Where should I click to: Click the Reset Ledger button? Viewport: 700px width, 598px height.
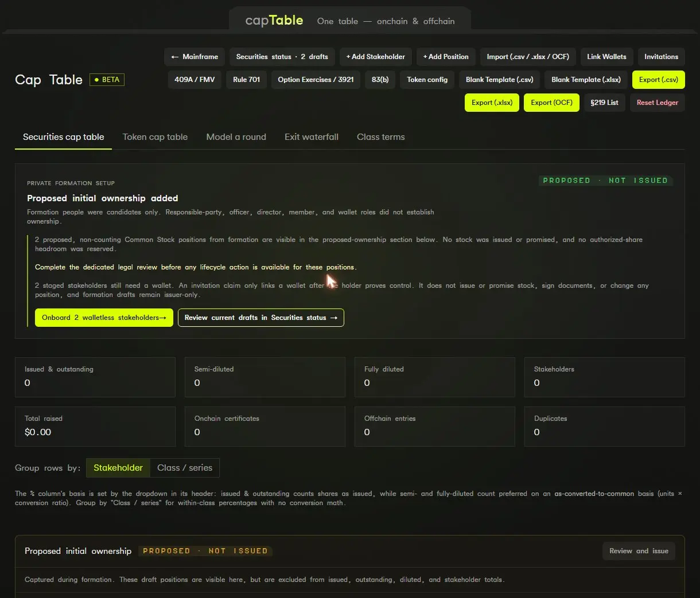click(x=657, y=103)
